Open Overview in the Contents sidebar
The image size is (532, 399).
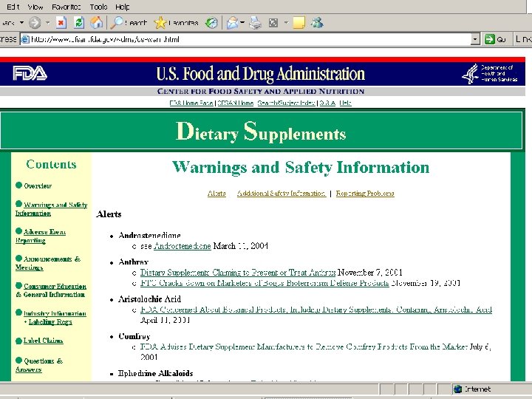[38, 185]
